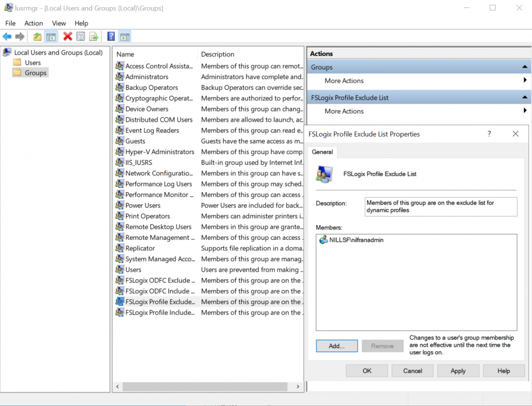This screenshot has width=532, height=406.
Task: Click Cancel in Properties dialog
Action: [x=413, y=371]
